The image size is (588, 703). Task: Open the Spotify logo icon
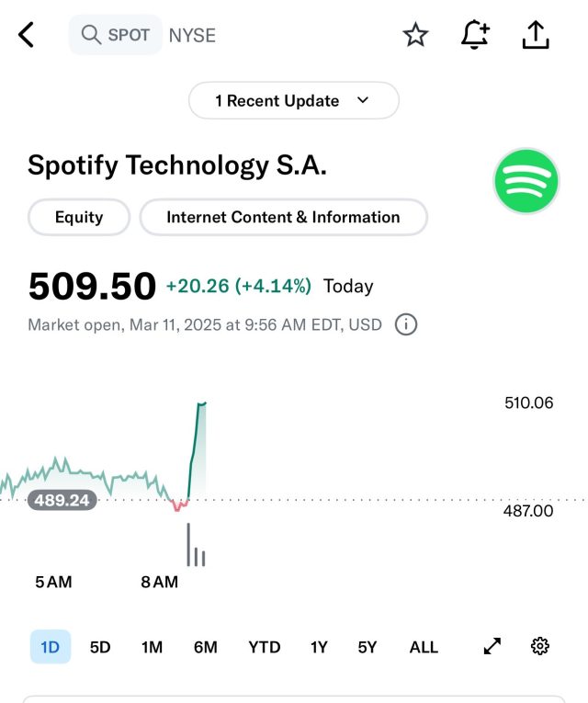pos(526,181)
